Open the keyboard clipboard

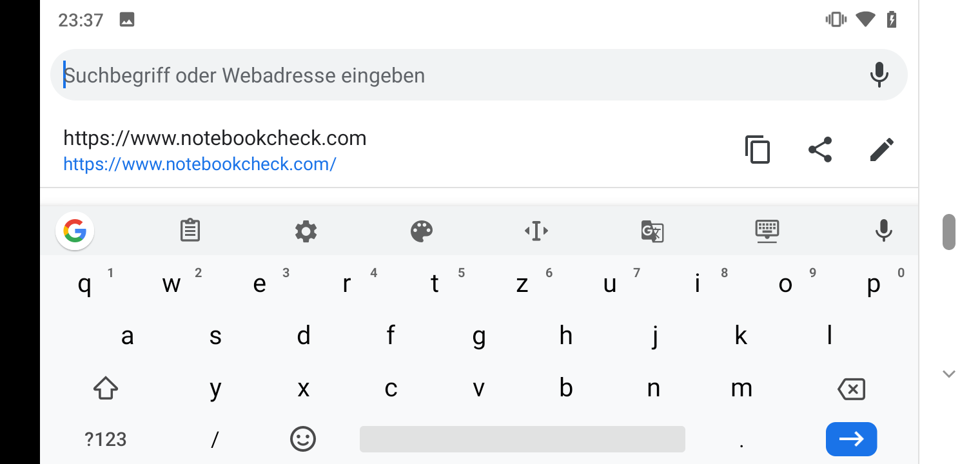(190, 231)
